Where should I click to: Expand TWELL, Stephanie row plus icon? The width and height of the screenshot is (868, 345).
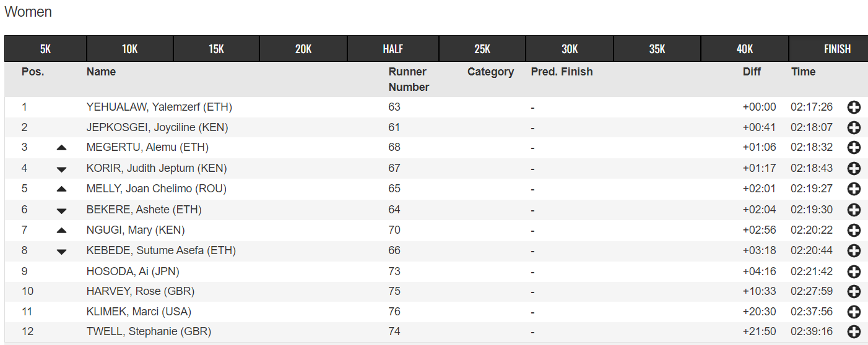[854, 332]
